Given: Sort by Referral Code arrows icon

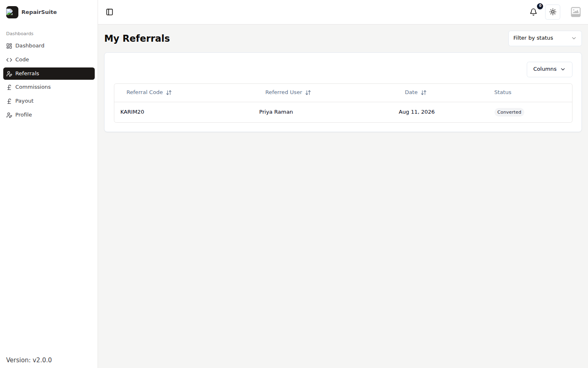Looking at the screenshot, I should tap(169, 93).
